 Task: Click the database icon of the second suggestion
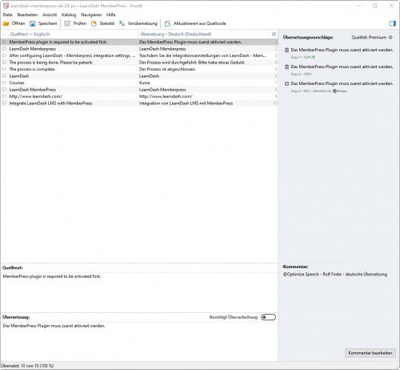(287, 67)
